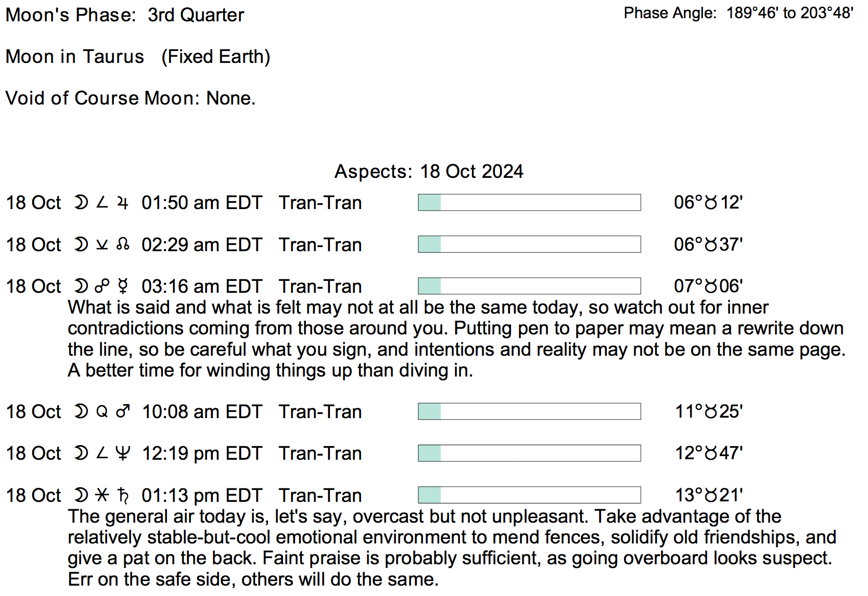The image size is (868, 596).
Task: Click the Jupiter glyph in the 01:50 am aspect
Action: pos(123,203)
